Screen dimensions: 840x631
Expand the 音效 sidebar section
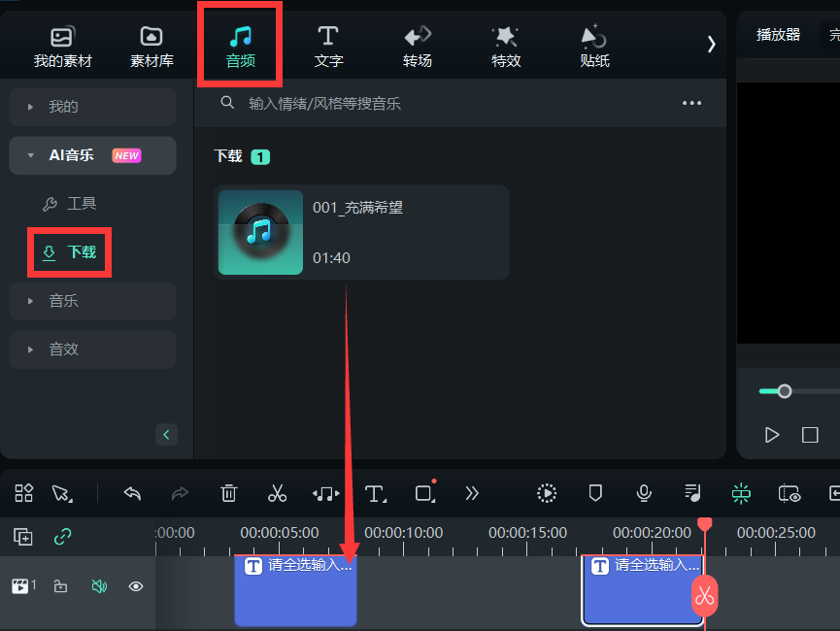pos(92,349)
